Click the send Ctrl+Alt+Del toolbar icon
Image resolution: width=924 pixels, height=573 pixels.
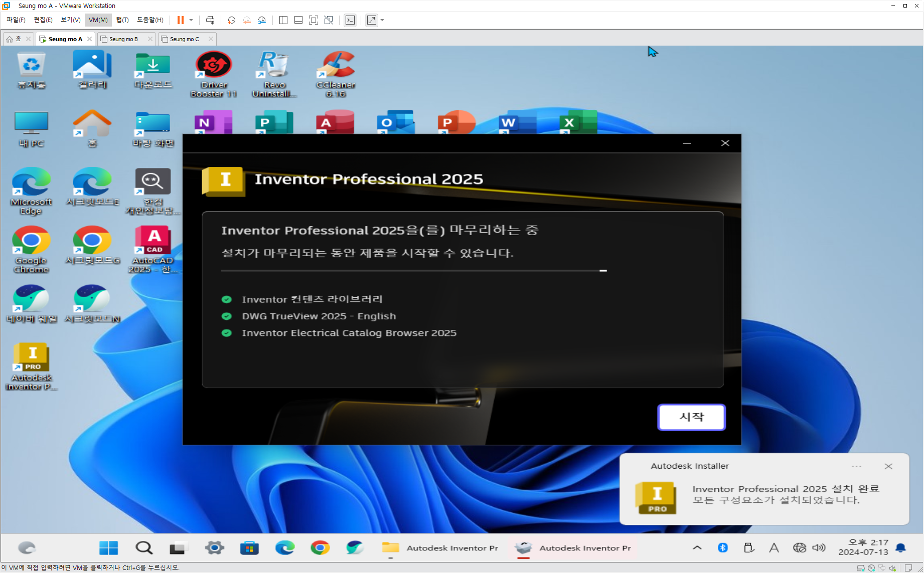210,20
